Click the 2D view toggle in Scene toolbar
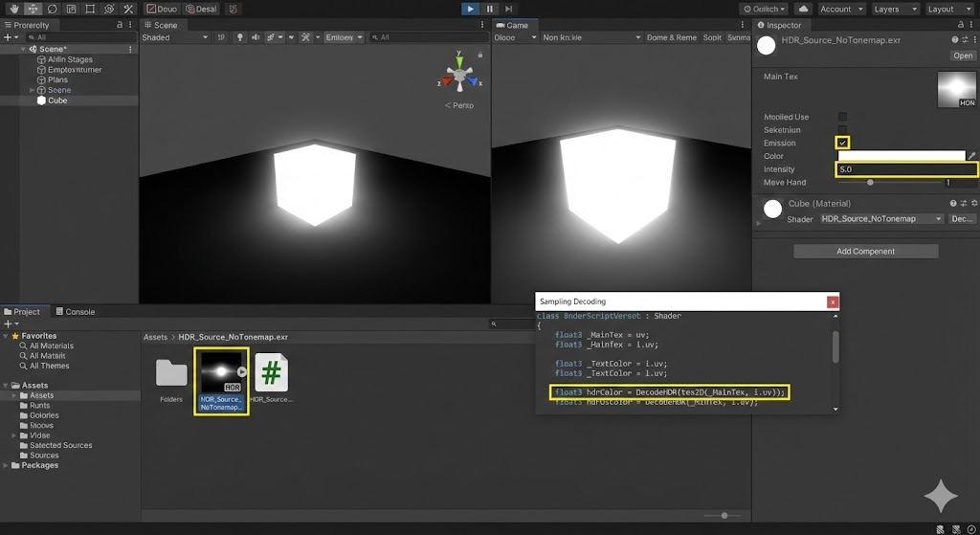 click(221, 37)
